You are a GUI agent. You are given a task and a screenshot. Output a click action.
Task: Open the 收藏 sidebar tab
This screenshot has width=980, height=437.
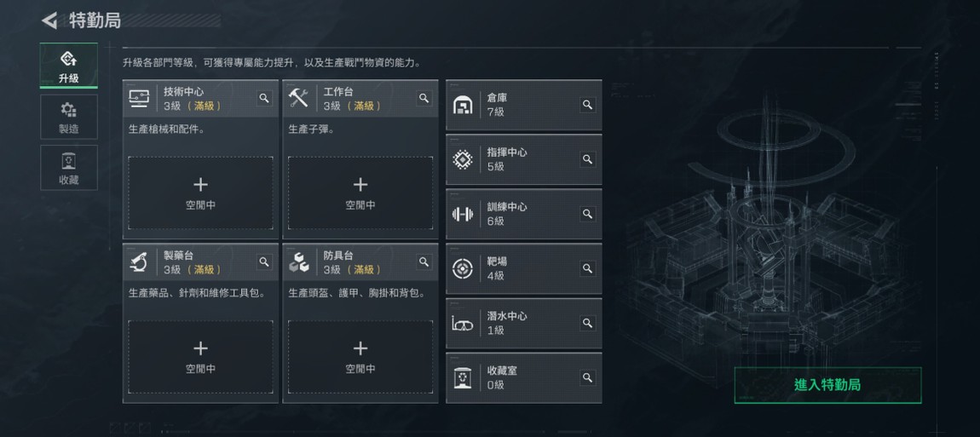69,168
